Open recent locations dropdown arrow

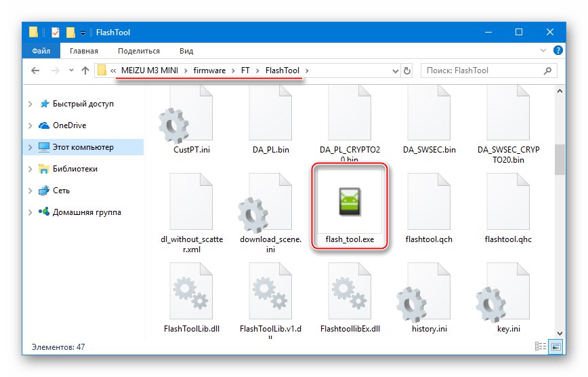tap(71, 71)
